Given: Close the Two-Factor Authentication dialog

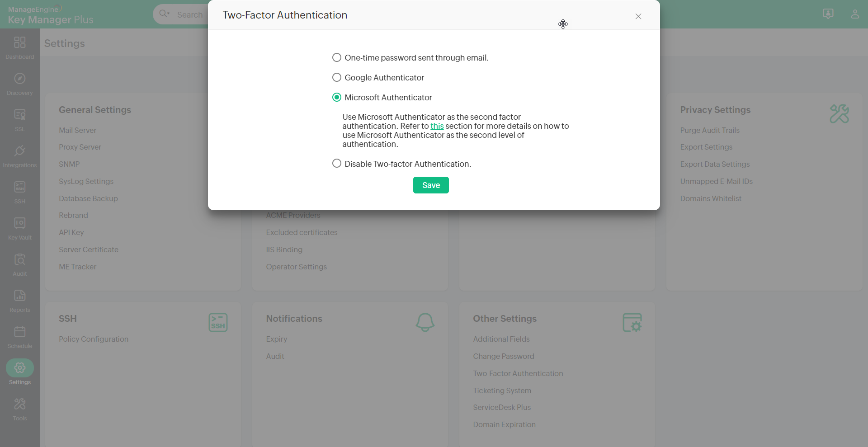Looking at the screenshot, I should (x=638, y=16).
